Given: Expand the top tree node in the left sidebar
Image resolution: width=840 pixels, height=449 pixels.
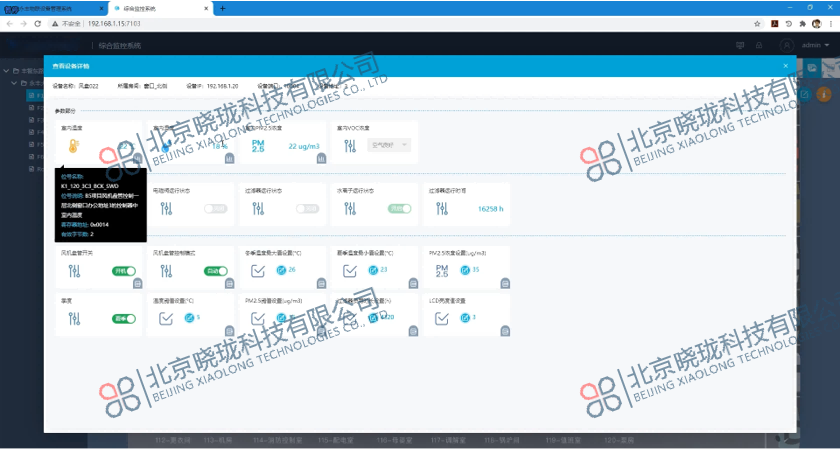Looking at the screenshot, I should coord(14,71).
